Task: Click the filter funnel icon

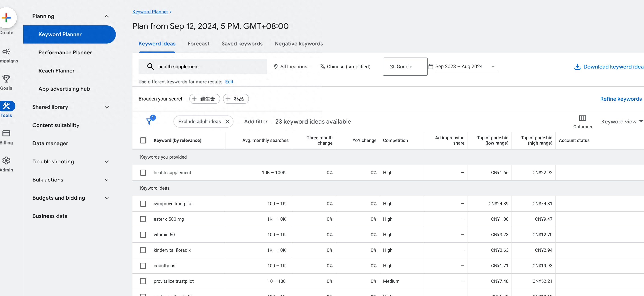Action: click(x=150, y=121)
